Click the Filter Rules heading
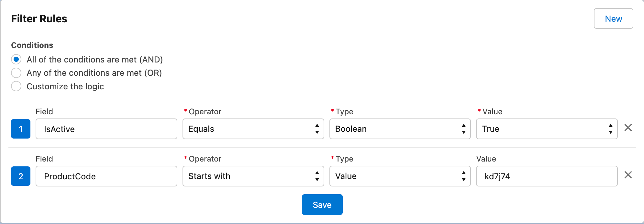The height and width of the screenshot is (224, 644). tap(39, 19)
